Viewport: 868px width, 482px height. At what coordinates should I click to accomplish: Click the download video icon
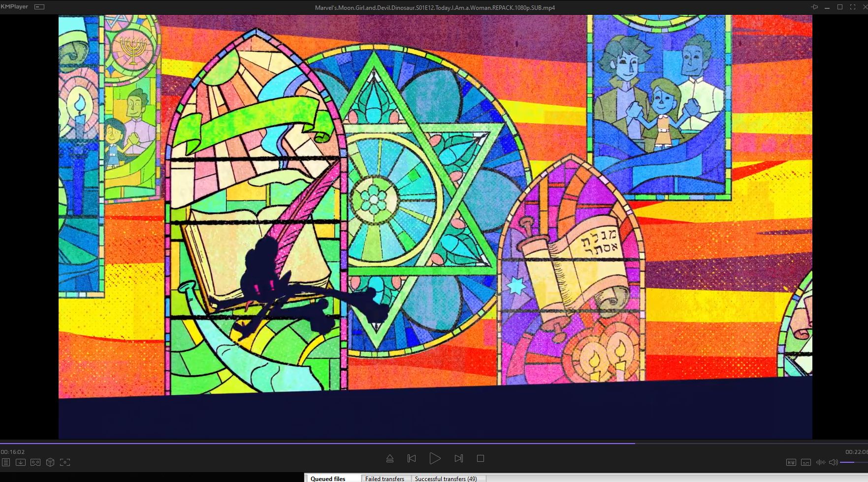pos(21,462)
